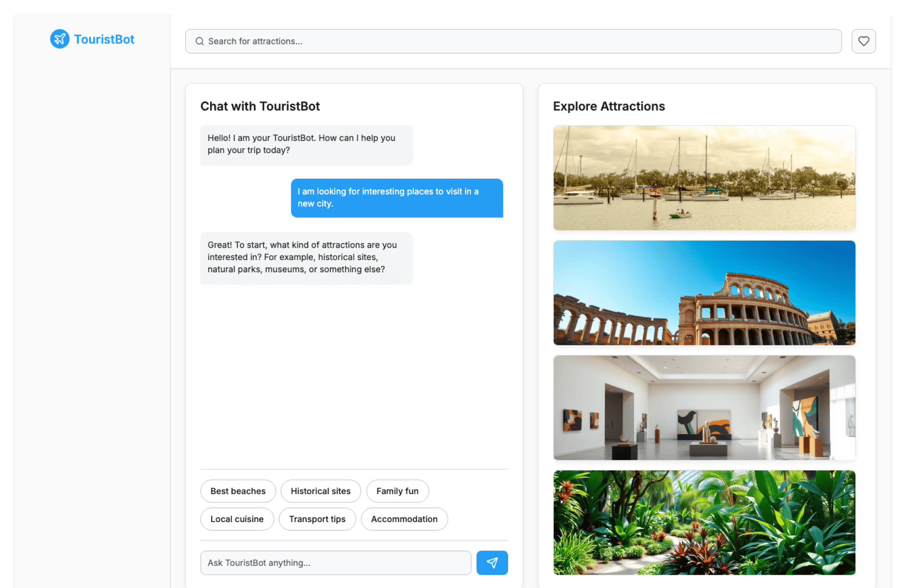Focus the Ask TouristBot anything input

336,563
